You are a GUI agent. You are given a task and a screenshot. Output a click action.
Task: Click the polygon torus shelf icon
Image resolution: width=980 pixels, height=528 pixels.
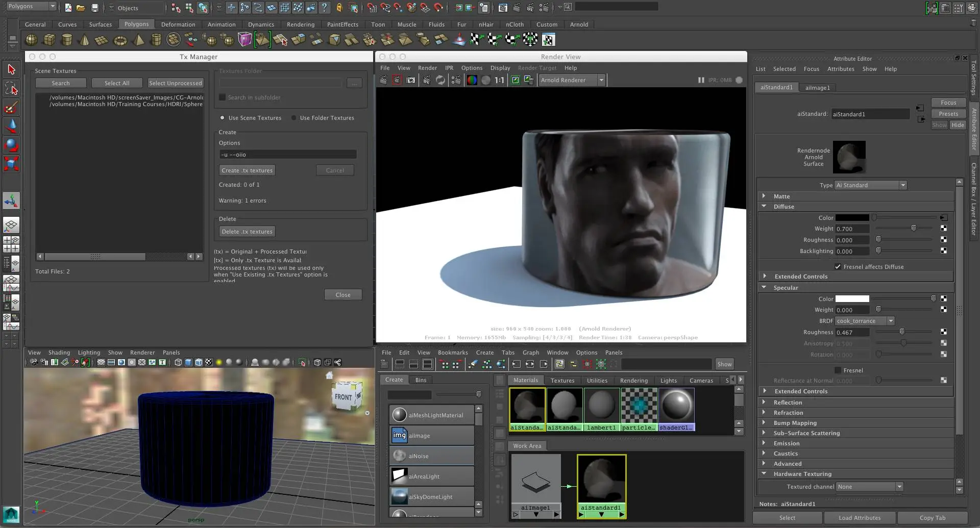(x=120, y=40)
